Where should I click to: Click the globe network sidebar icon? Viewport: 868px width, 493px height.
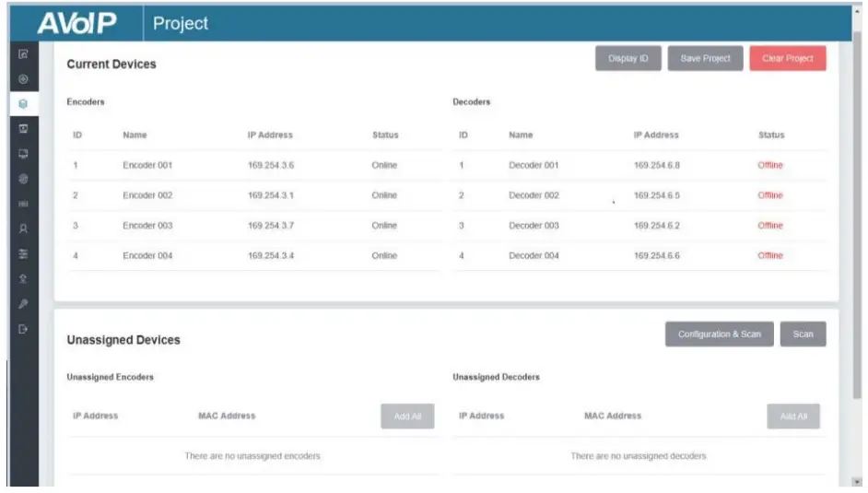23,179
